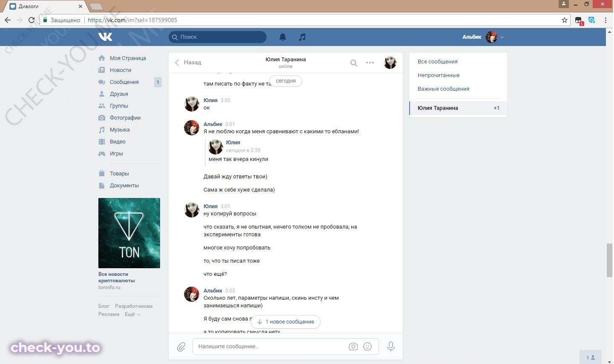Open Товары from sidebar
This screenshot has height=364, width=614.
pos(119,174)
